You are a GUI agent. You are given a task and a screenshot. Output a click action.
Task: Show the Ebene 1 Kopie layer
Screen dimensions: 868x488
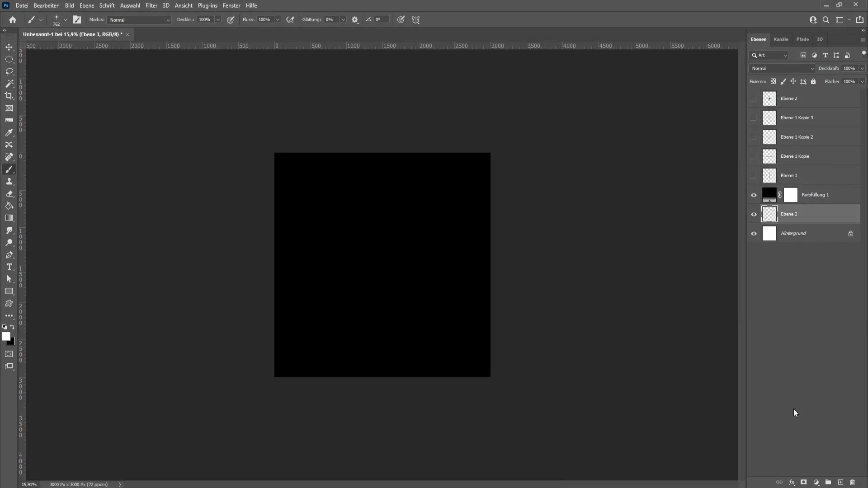(753, 156)
